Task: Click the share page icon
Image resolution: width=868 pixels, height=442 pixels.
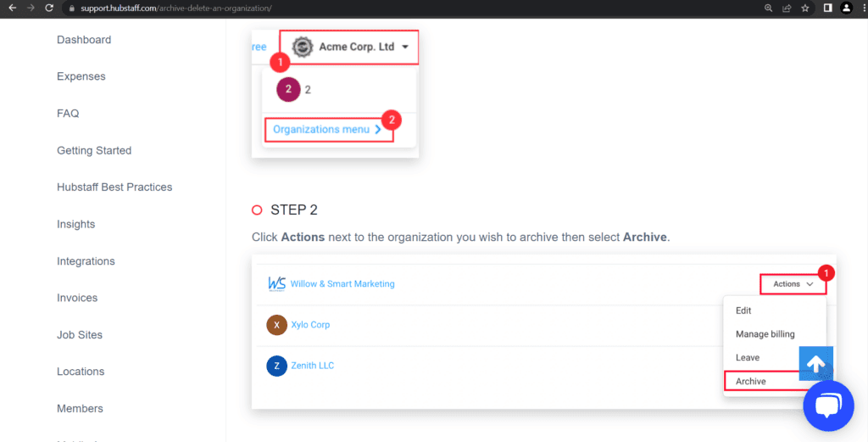Action: point(787,8)
